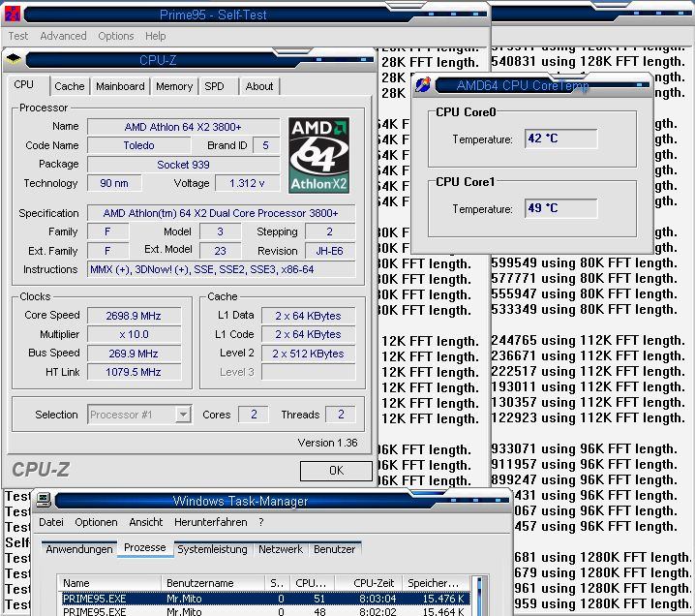
Task: Open the Datei menu in Task-Manager
Action: coord(51,522)
